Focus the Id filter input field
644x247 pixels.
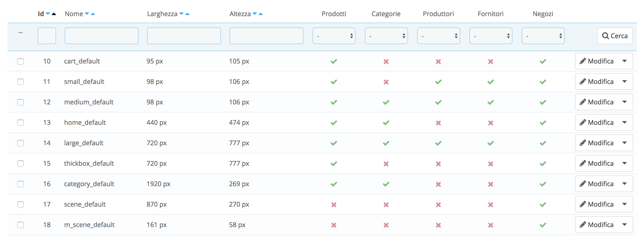click(47, 36)
